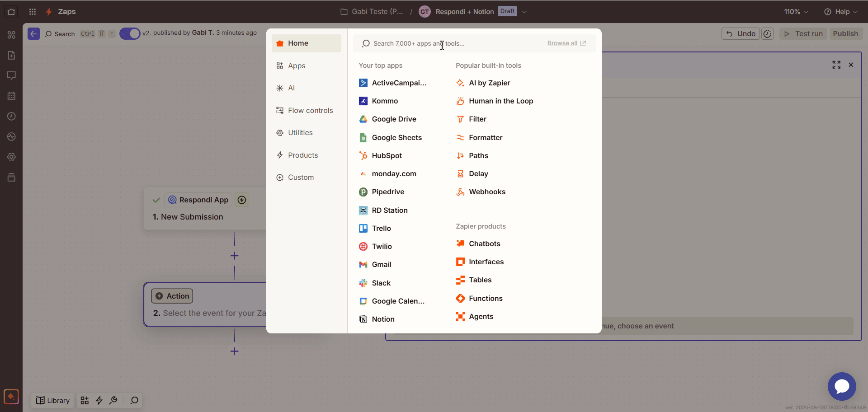
Task: Choose the Google Drive app
Action: click(x=388, y=119)
